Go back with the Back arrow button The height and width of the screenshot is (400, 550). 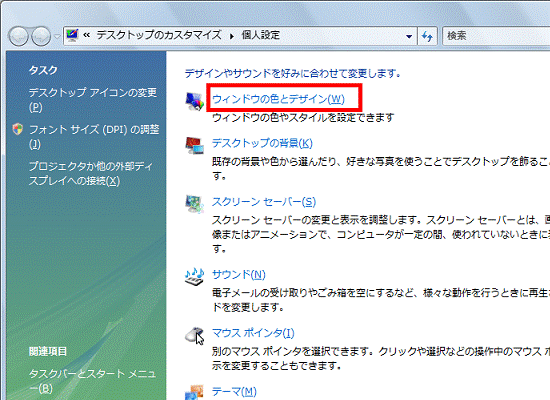pos(18,36)
